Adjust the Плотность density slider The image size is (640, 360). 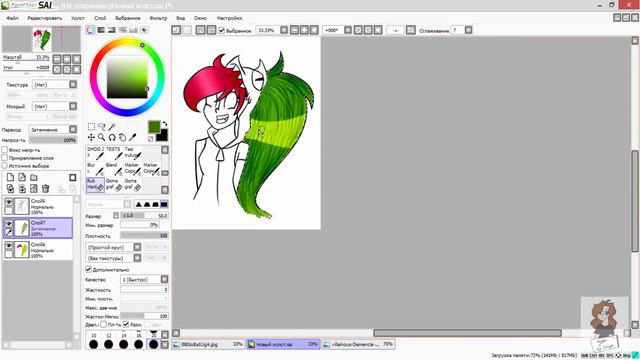tap(144, 236)
